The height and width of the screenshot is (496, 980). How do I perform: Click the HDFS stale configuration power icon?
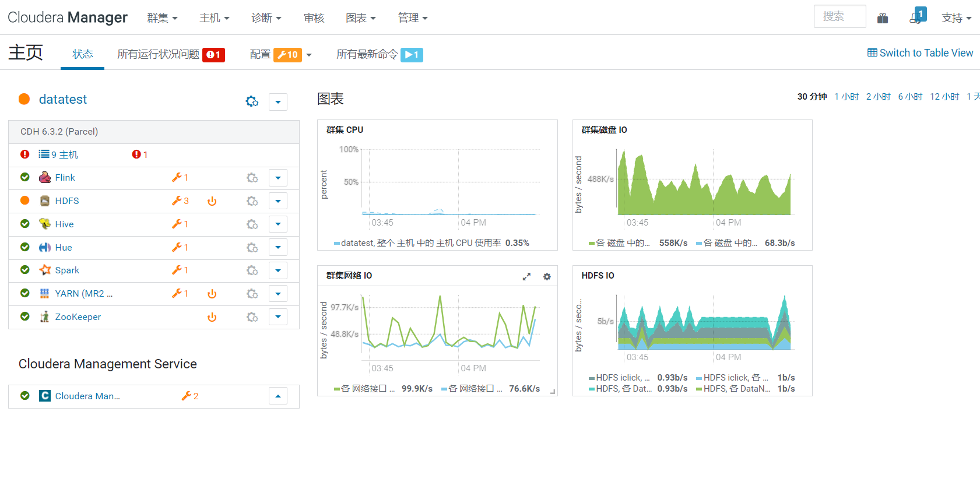(x=212, y=201)
